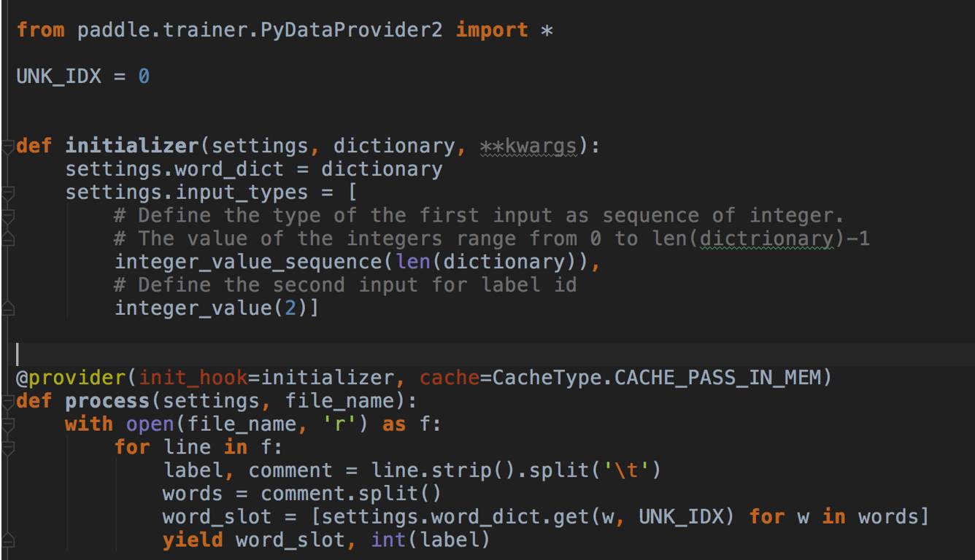This screenshot has height=560, width=975.
Task: Click 'len(dictionary)' inside integer_value_sequence
Action: click(490, 262)
